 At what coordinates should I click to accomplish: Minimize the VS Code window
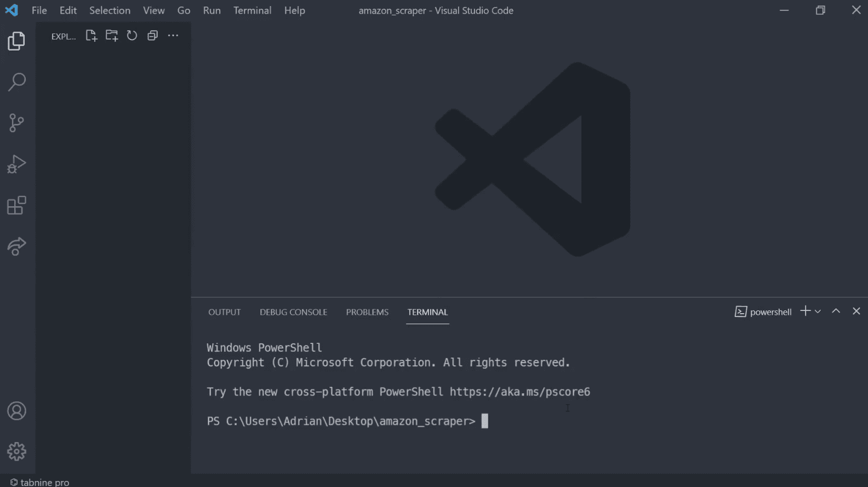(x=784, y=10)
